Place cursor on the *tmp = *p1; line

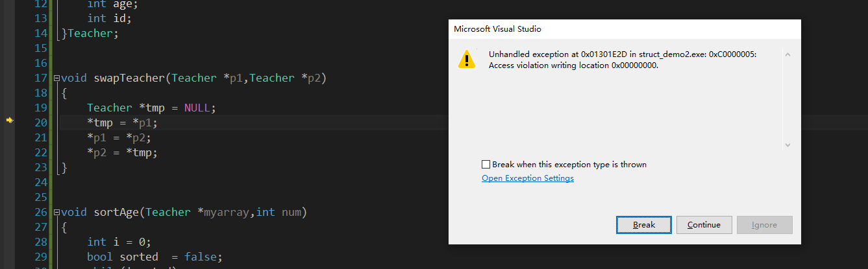pos(122,123)
